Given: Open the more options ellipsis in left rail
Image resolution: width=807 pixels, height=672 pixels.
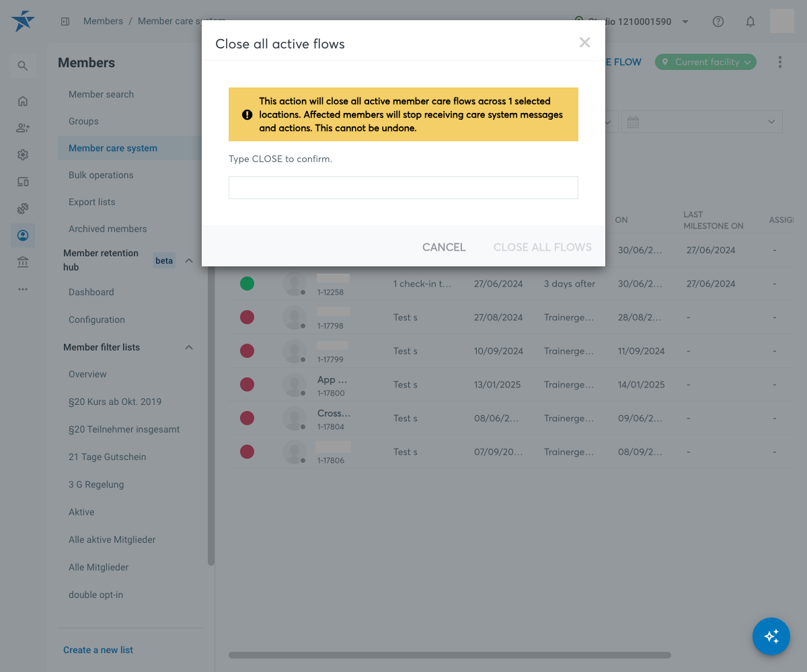Looking at the screenshot, I should tap(23, 289).
